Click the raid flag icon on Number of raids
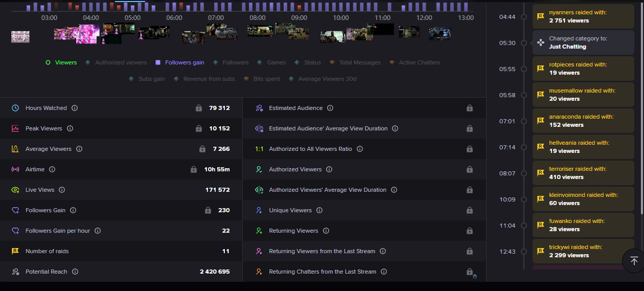This screenshot has height=291, width=644. [15, 251]
